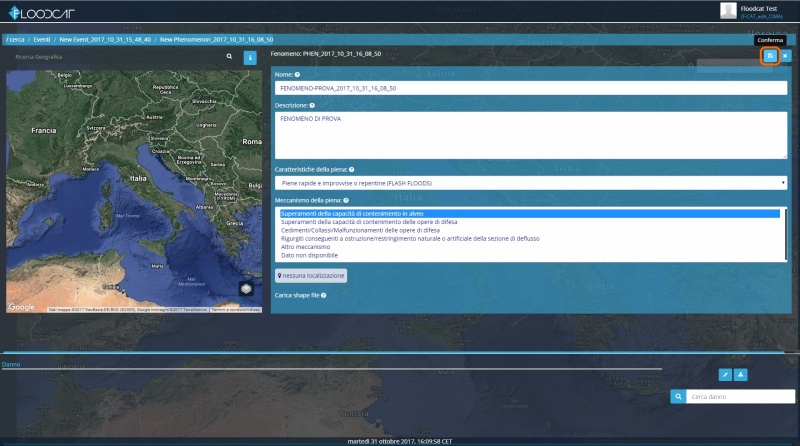Click the Meccanismo list scrollbar
Viewport: 800px width, 446px height.
784,234
